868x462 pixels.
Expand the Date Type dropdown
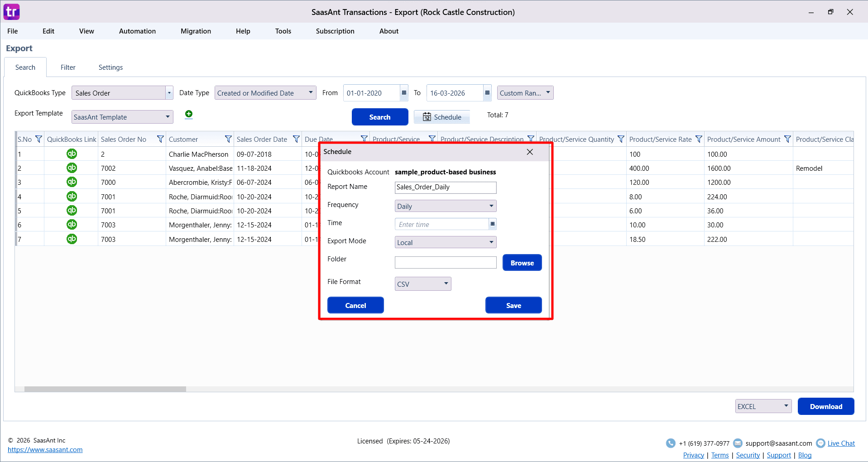tap(311, 92)
